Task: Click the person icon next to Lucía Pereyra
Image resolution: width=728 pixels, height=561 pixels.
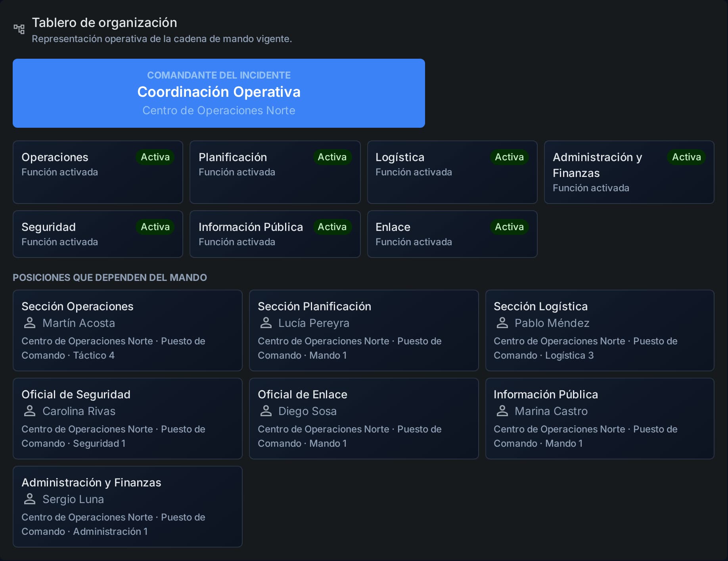Action: tap(266, 323)
